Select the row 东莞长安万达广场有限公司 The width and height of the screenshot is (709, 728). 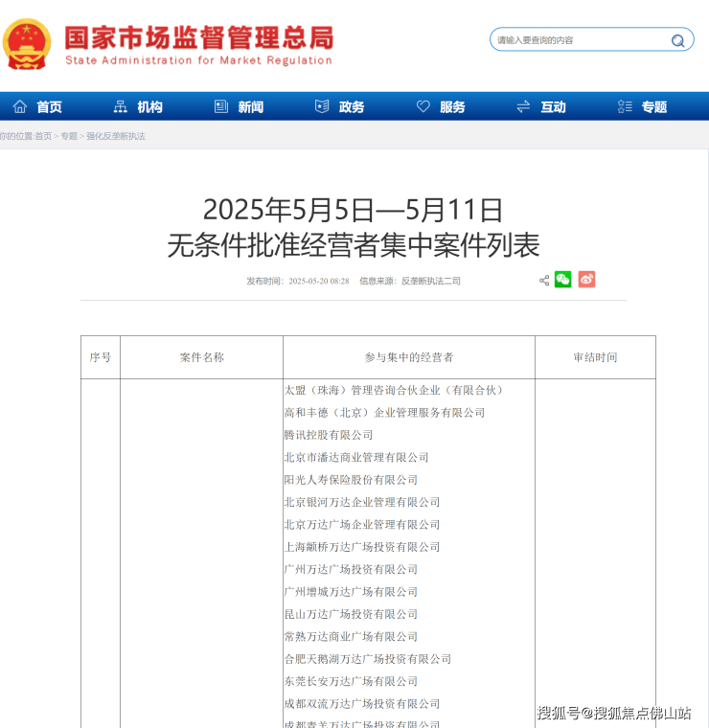tap(351, 681)
